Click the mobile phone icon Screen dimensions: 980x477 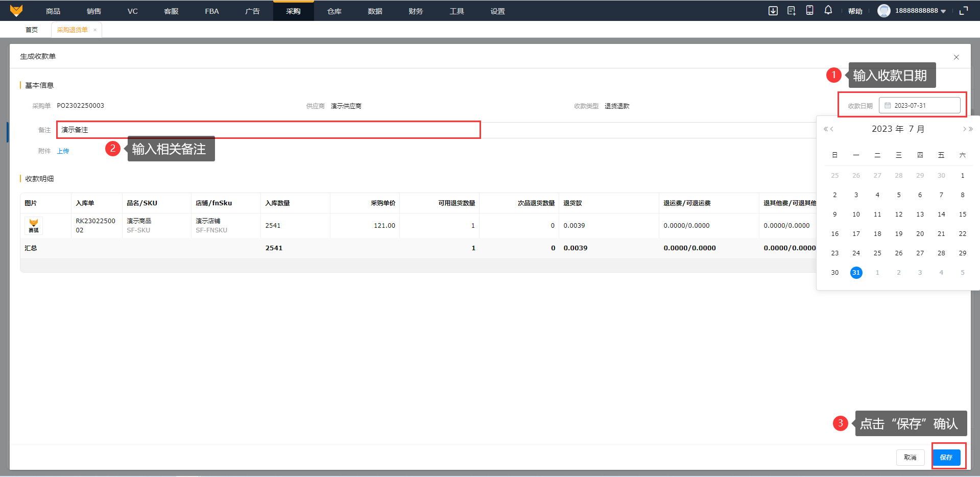(x=809, y=10)
